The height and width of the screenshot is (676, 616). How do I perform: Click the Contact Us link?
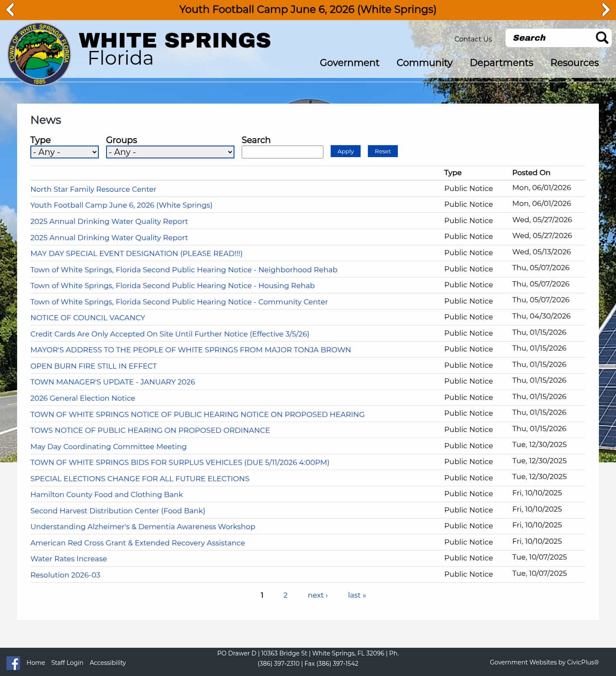coord(473,39)
